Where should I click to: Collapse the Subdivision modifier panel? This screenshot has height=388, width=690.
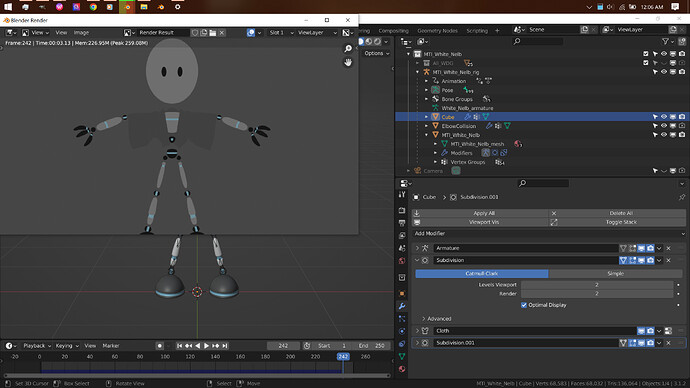tap(417, 260)
